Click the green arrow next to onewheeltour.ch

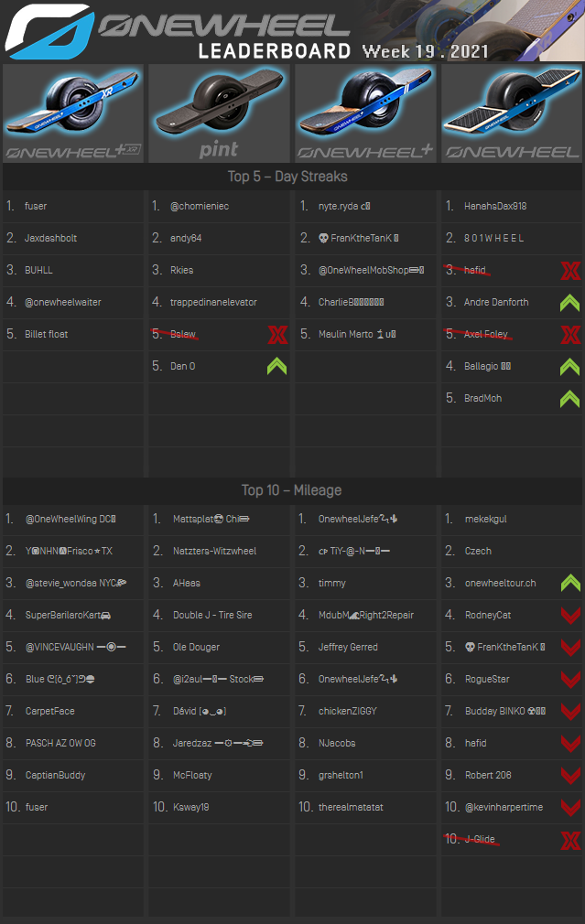click(x=569, y=583)
